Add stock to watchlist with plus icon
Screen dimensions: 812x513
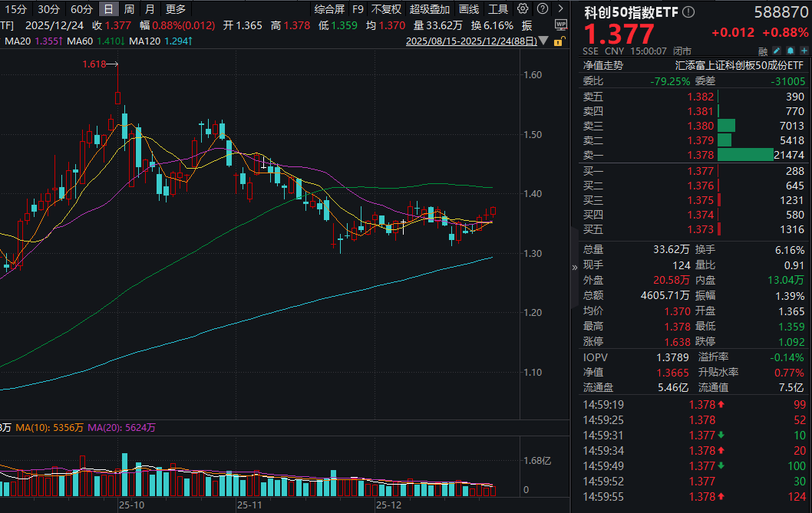pos(804,51)
